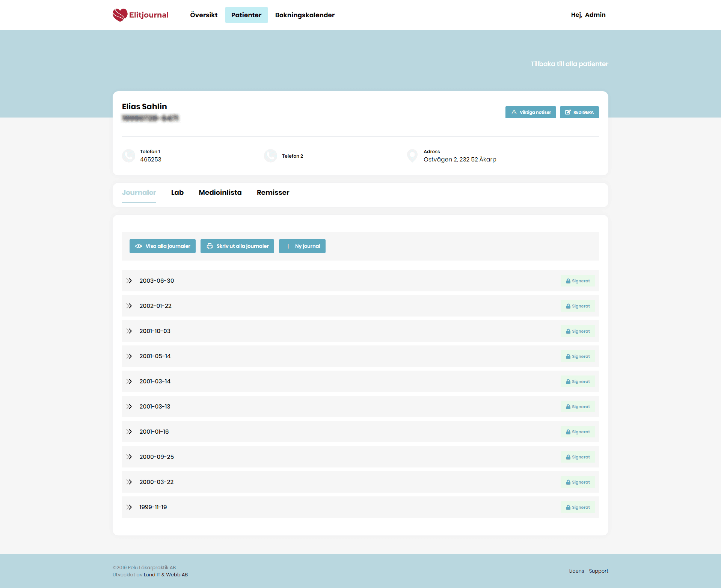Screen dimensions: 721x588
Task: Click the 1999-11-19 journal date text
Action: [153, 507]
